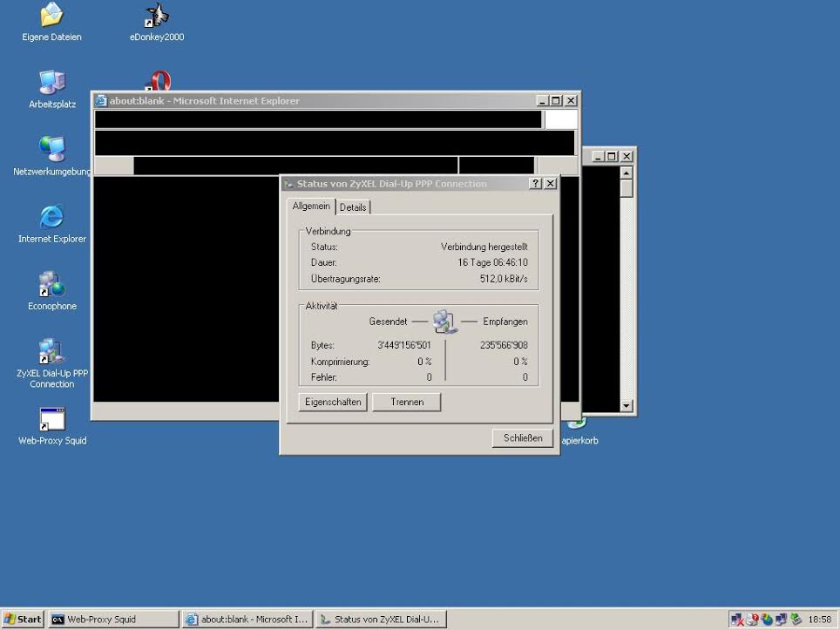Click the system tray clock showing 18:58
The image size is (840, 630).
[819, 620]
